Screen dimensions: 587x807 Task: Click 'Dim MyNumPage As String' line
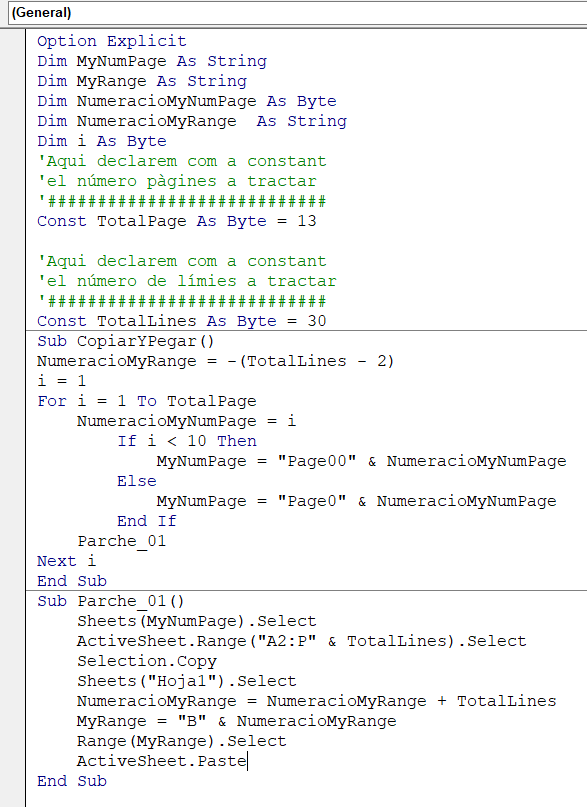(x=152, y=61)
